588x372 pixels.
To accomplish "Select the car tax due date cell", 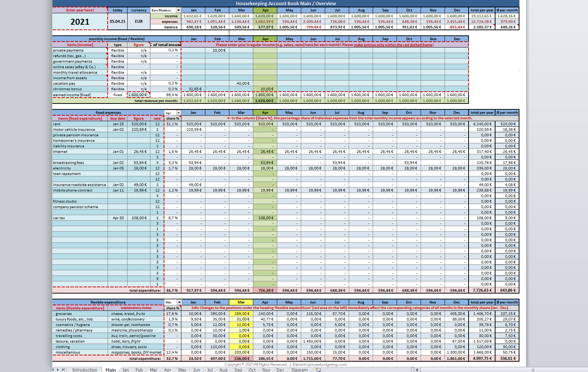I will point(118,218).
